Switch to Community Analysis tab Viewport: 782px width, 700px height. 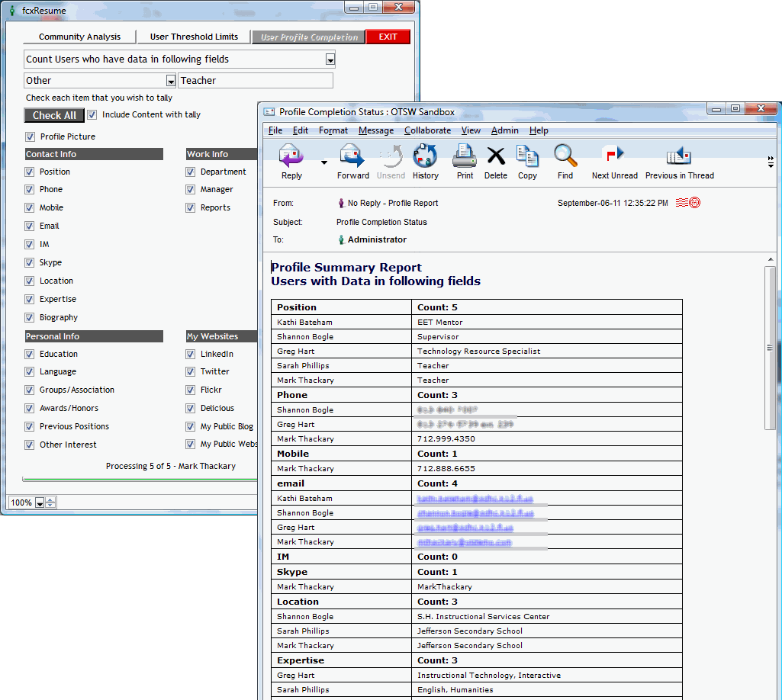79,37
